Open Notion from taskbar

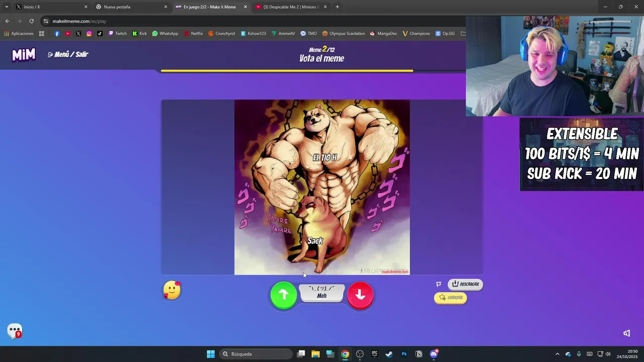click(419, 354)
